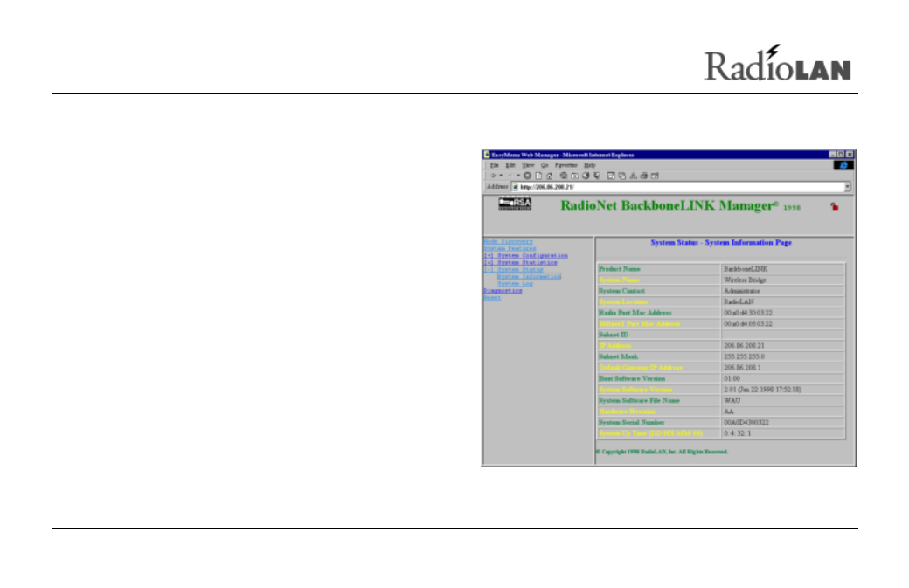Click the Administrator system contact value

741,292
